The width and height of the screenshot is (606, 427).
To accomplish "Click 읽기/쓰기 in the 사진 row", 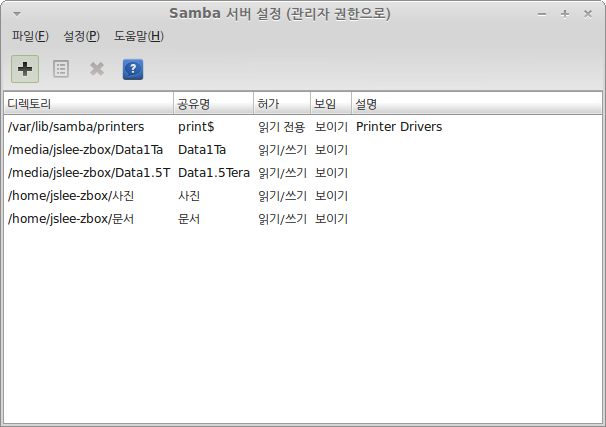I will coord(283,196).
